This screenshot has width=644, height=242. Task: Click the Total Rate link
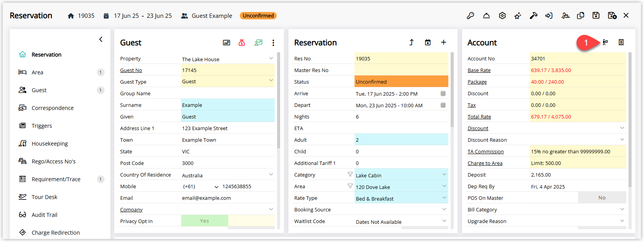[x=479, y=117]
